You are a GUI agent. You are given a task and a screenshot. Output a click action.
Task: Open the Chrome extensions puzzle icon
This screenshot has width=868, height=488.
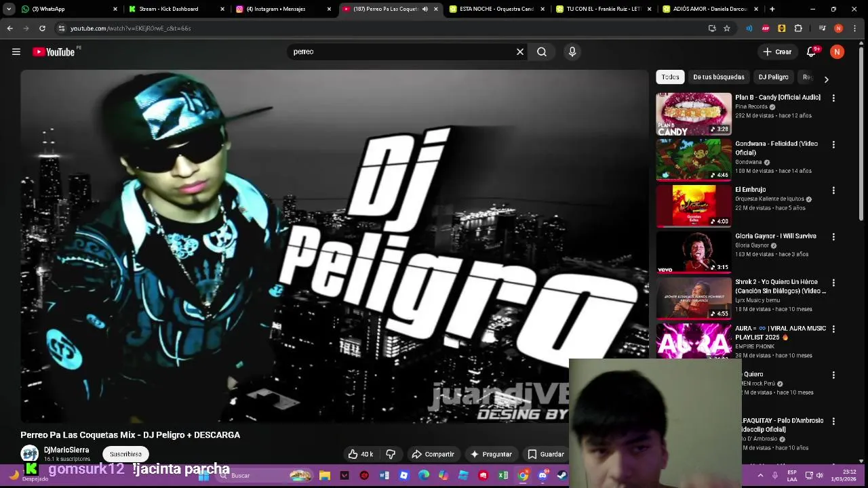point(798,28)
